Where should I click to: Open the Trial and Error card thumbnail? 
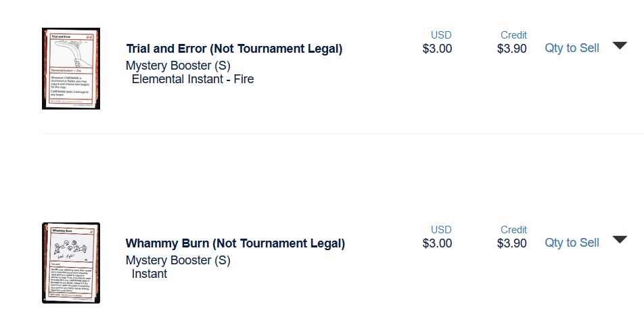point(71,68)
